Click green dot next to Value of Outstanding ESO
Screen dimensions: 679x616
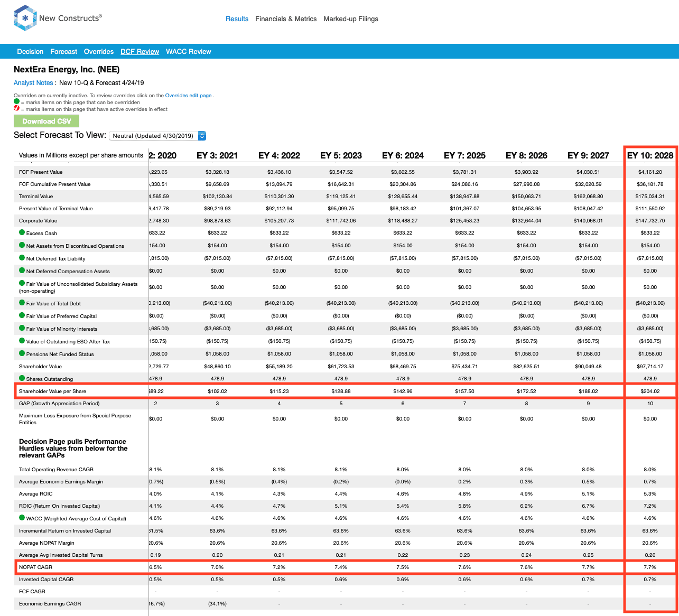coord(22,341)
